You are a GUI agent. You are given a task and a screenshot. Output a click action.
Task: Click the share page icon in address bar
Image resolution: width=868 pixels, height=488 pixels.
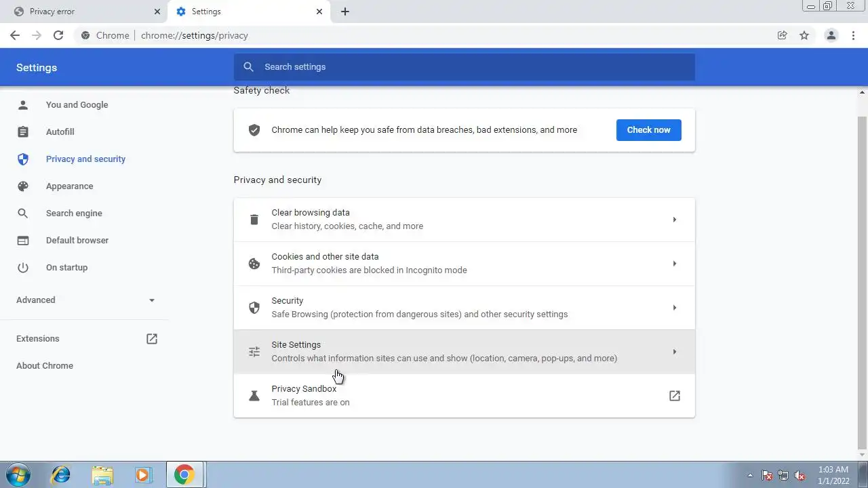[x=782, y=35]
